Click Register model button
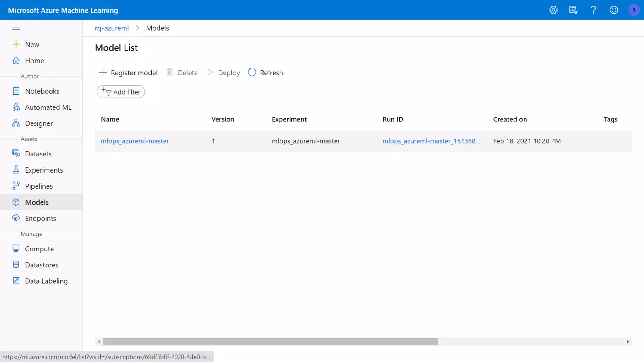The width and height of the screenshot is (644, 362). pyautogui.click(x=128, y=73)
